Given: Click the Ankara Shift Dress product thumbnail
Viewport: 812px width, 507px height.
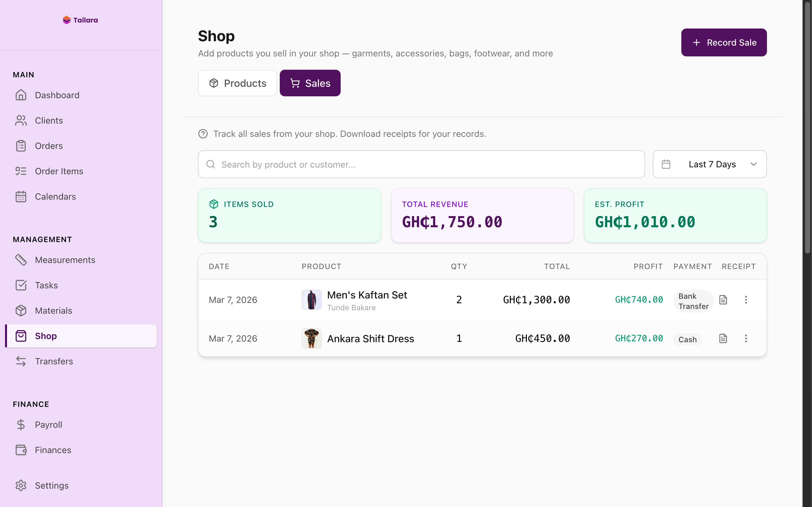Looking at the screenshot, I should point(311,338).
